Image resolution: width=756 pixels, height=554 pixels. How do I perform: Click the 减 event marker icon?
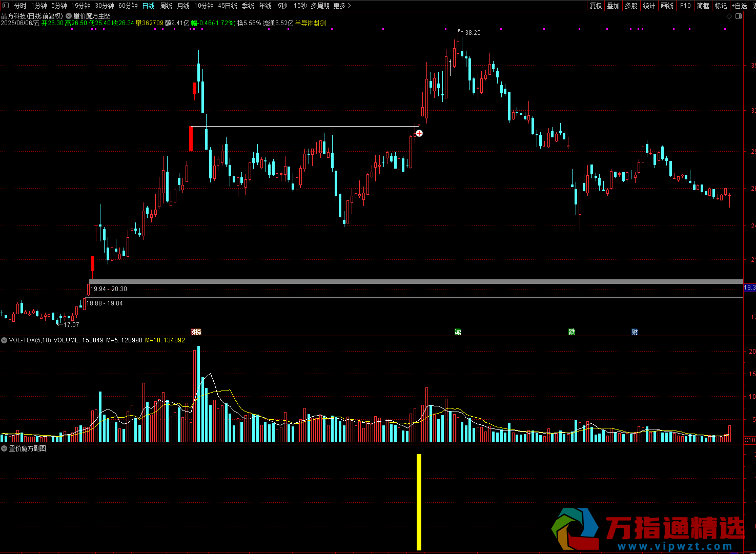pos(458,332)
